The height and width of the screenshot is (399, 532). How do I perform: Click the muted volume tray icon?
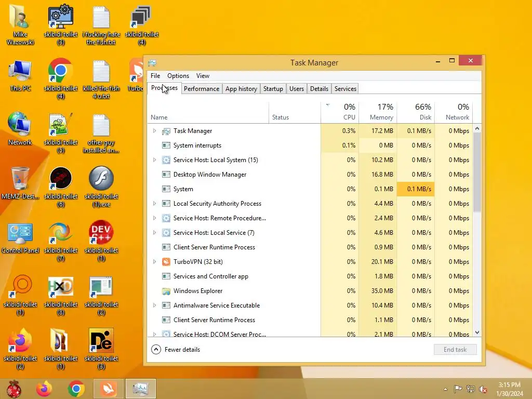pyautogui.click(x=483, y=389)
